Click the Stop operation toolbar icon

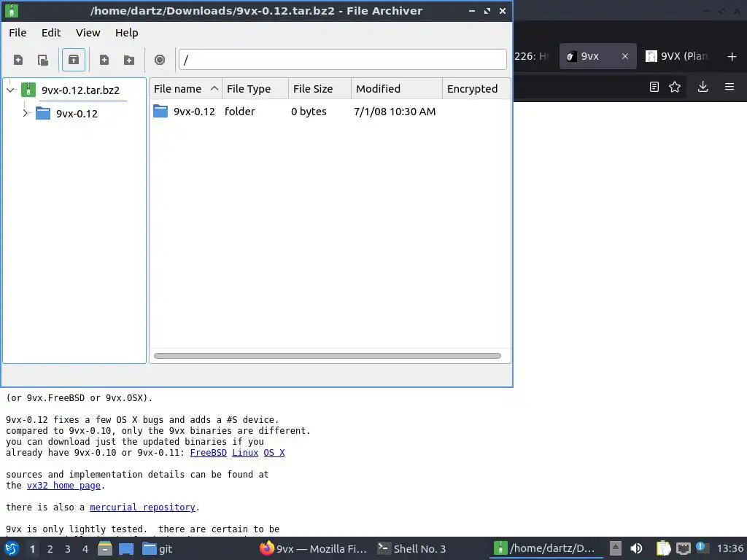(160, 60)
